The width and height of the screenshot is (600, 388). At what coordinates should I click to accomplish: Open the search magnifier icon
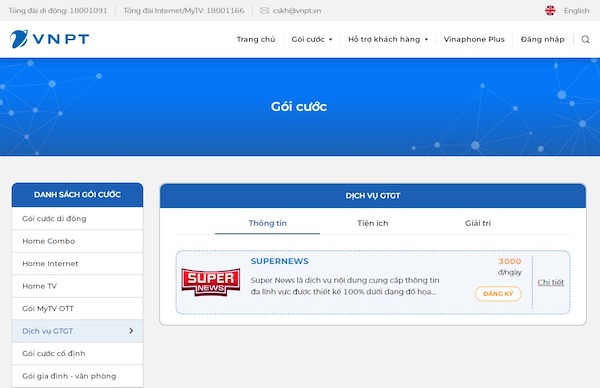[585, 39]
